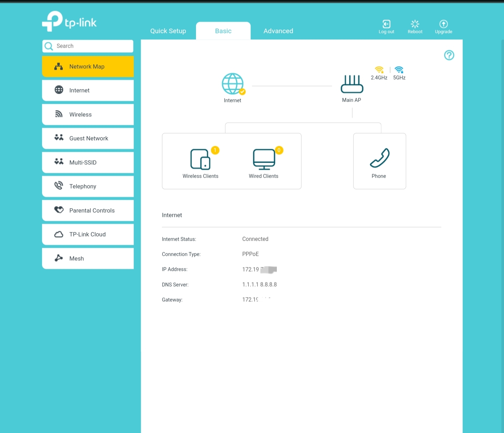This screenshot has height=433, width=504.
Task: Open Wireless settings in the sidebar
Action: [x=88, y=115]
